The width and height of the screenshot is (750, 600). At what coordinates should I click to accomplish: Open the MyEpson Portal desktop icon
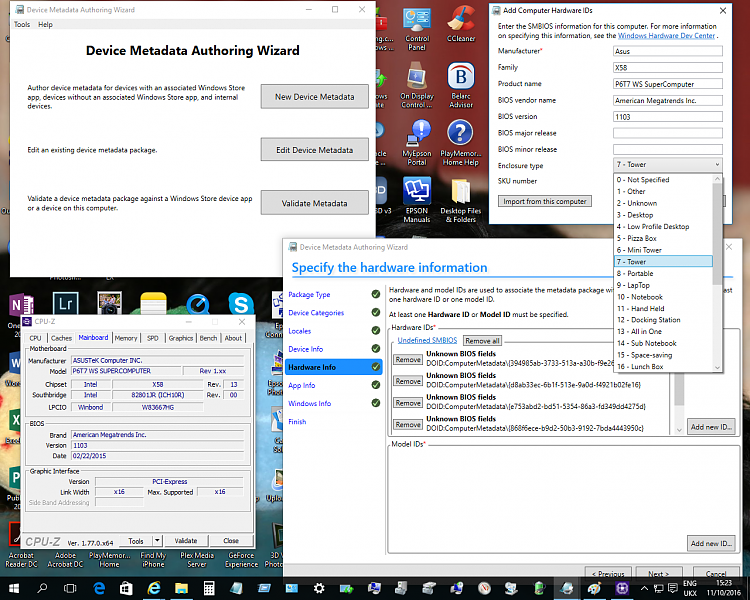(x=417, y=143)
